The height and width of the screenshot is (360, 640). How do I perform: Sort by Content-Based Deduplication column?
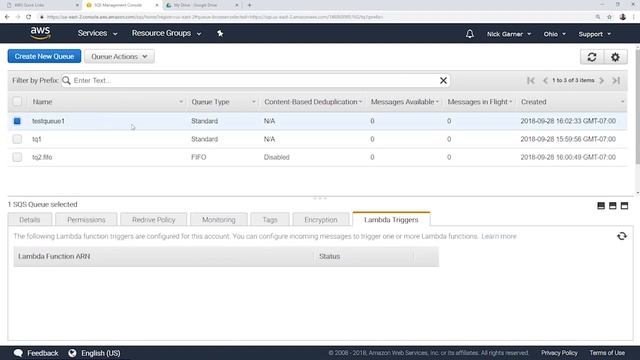point(313,102)
